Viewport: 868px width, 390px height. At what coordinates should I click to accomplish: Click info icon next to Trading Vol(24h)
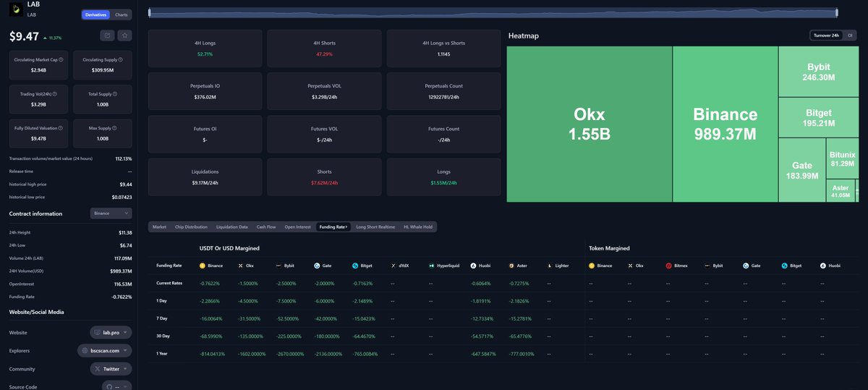[x=55, y=94]
